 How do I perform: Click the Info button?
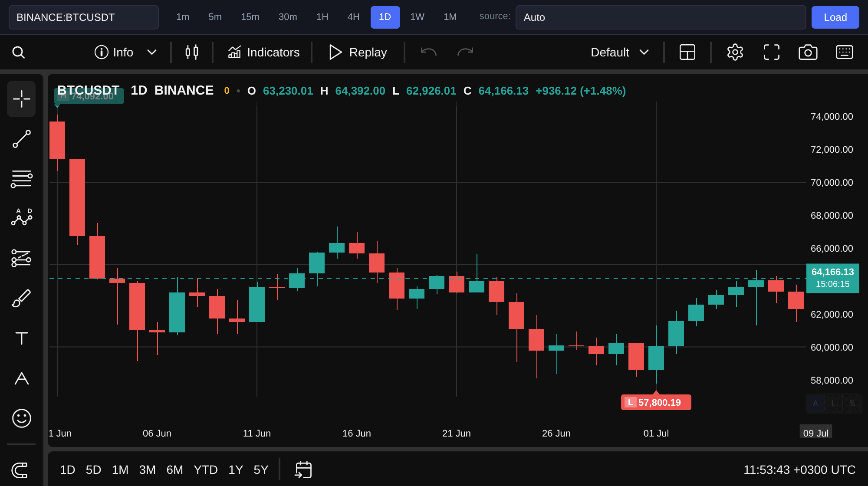114,53
